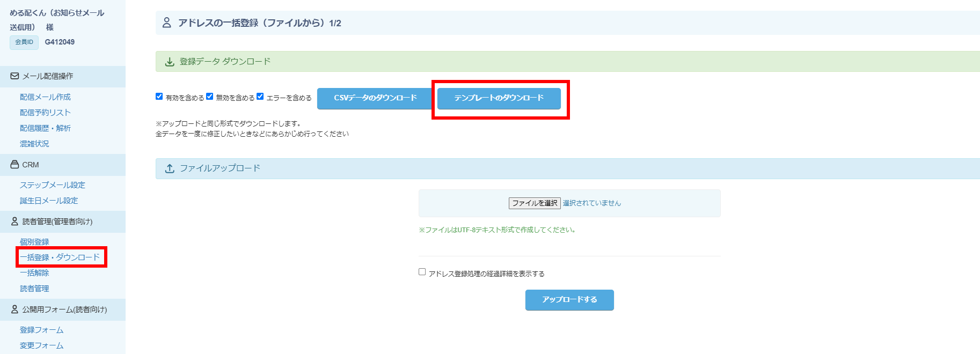Open ステップメール設定 link
Image resolution: width=980 pixels, height=354 pixels.
point(53,185)
